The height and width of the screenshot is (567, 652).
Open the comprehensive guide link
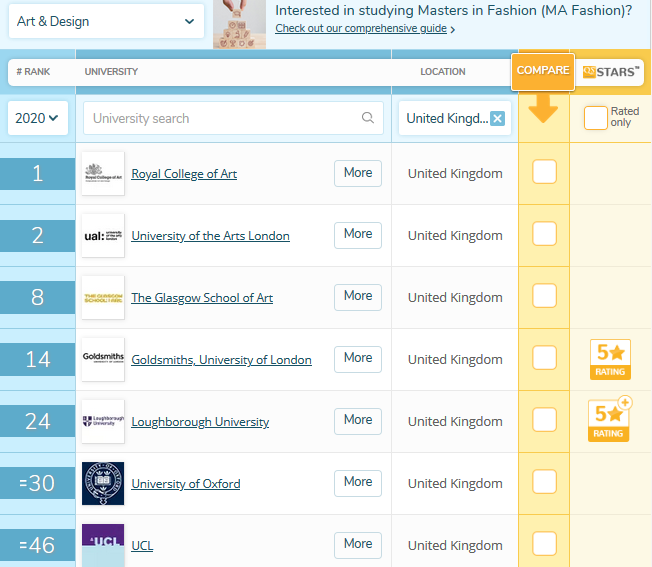click(361, 28)
